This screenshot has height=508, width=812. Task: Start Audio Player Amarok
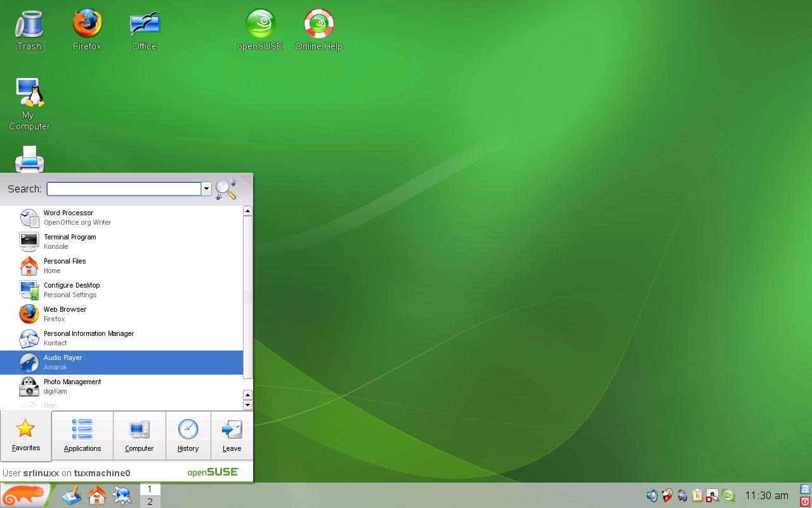122,363
